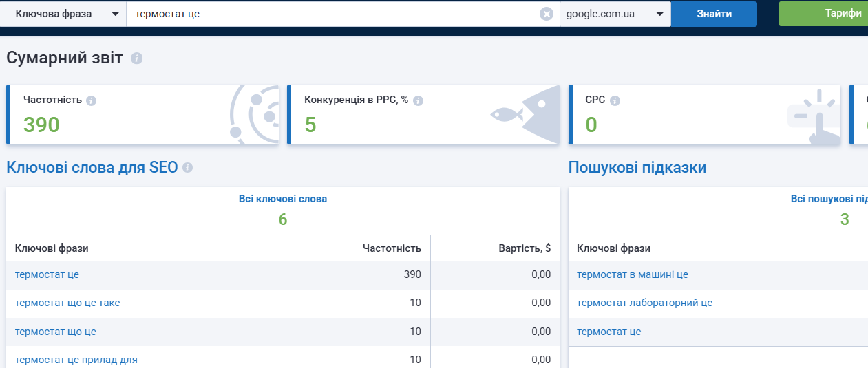Click info icon beside Конкуренція в PPC
Image resolution: width=868 pixels, height=368 pixels.
[418, 100]
